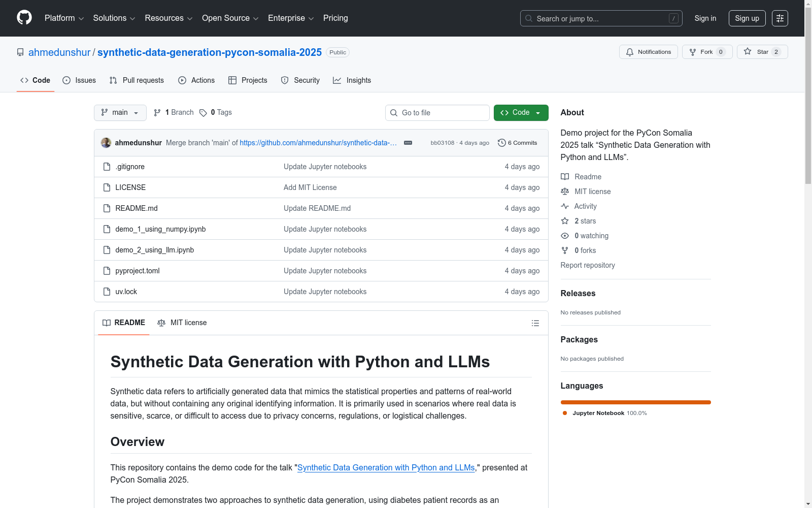Click the eye icon beside 0 watching
This screenshot has width=812, height=508.
(565, 236)
